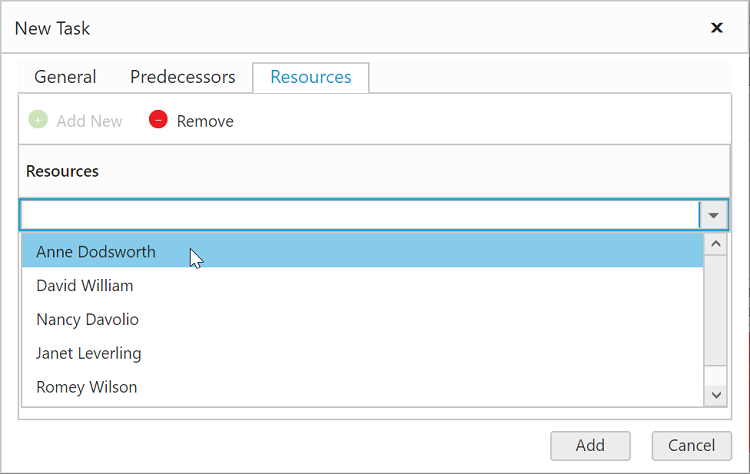Viewport: 750px width, 474px height.
Task: Close the New Task dialog
Action: pyautogui.click(x=717, y=28)
